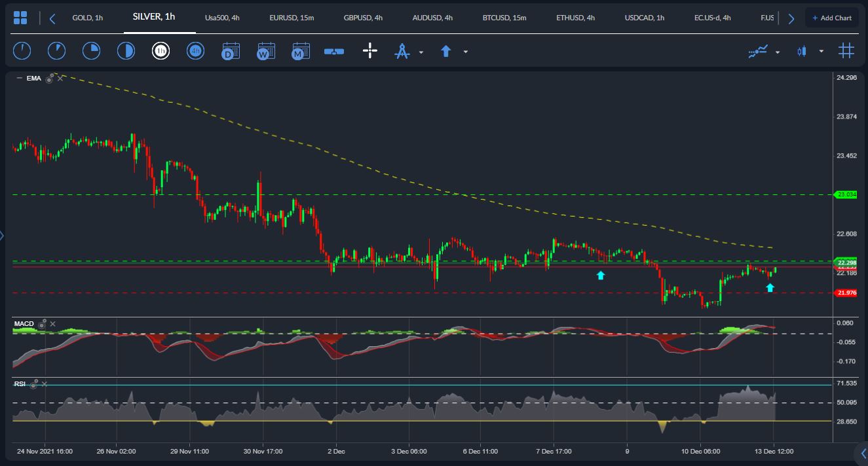The image size is (868, 466).
Task: Switch to the daily timeframe calendar icon
Action: 231,51
